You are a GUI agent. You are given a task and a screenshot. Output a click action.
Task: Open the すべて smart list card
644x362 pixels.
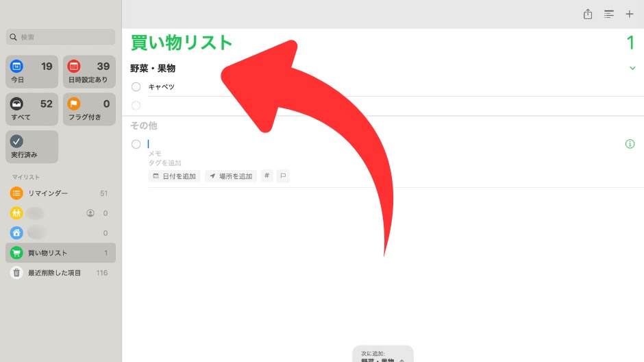(x=32, y=109)
